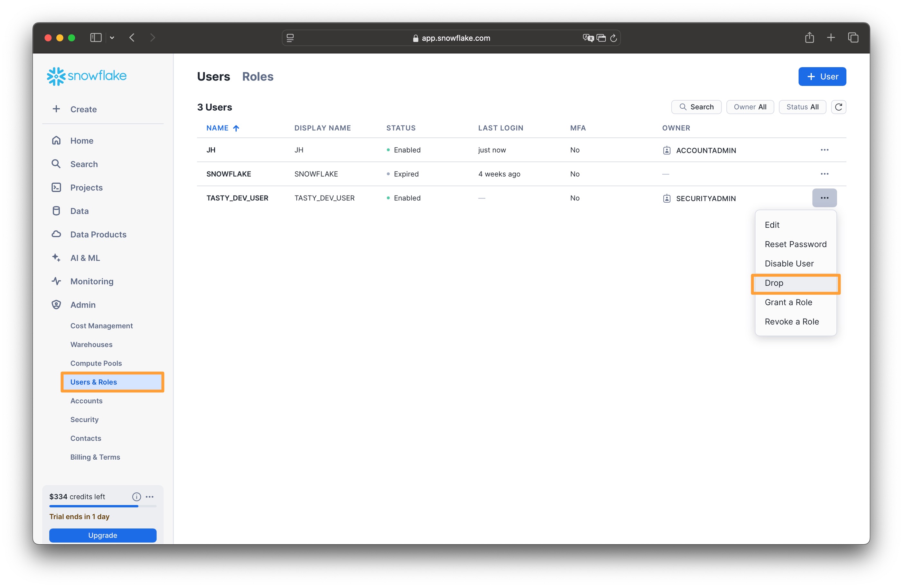Select Drop from the context menu

[774, 283]
